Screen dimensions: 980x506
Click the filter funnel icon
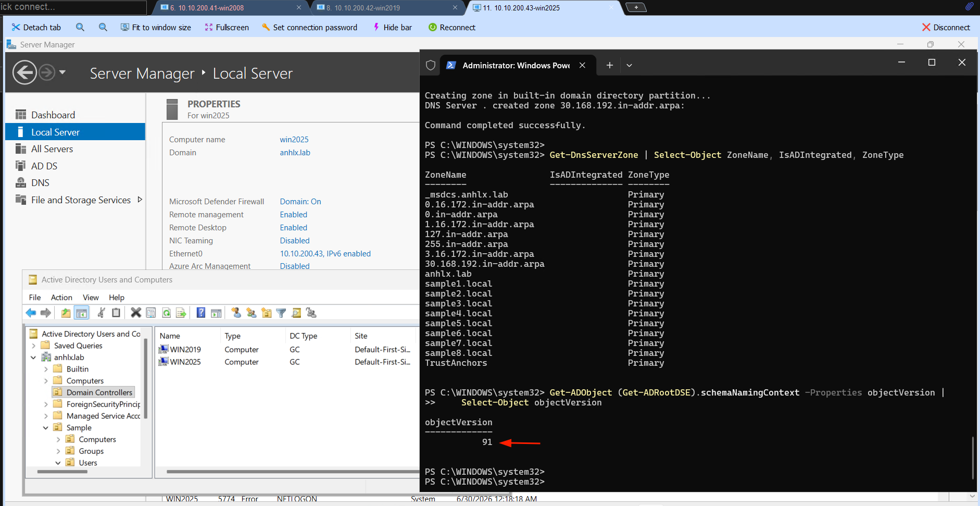pos(281,313)
